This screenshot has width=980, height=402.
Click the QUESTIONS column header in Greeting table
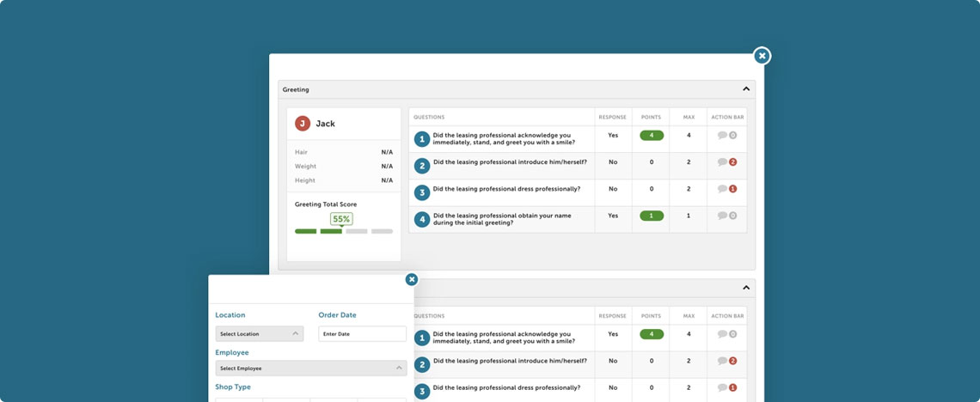[429, 118]
